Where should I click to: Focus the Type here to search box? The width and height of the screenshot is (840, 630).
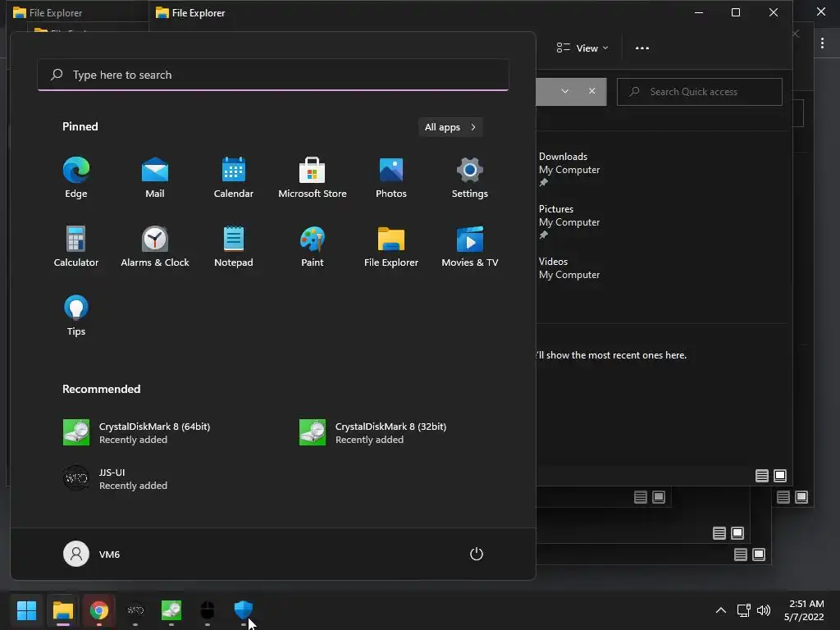273,75
